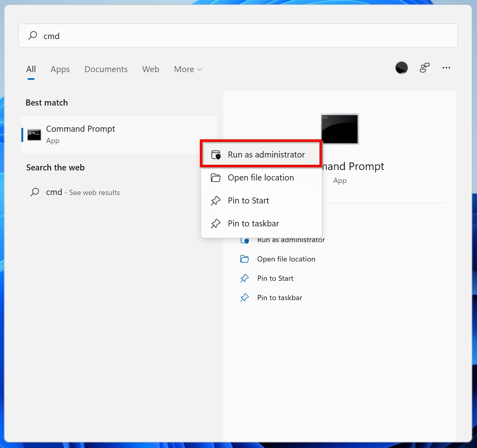This screenshot has height=448, width=477.
Task: Choose Open file location in context menu
Action: pos(261,178)
